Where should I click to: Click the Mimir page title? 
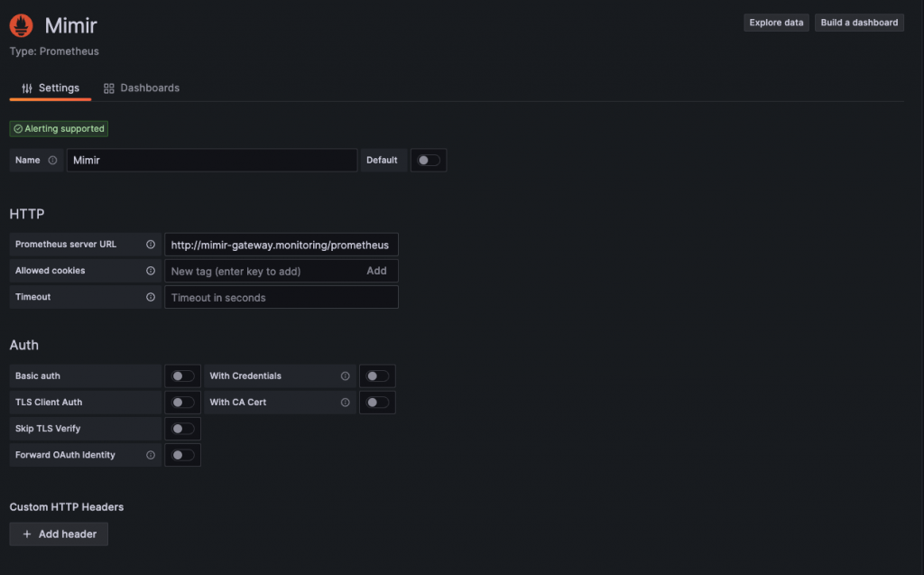coord(70,25)
